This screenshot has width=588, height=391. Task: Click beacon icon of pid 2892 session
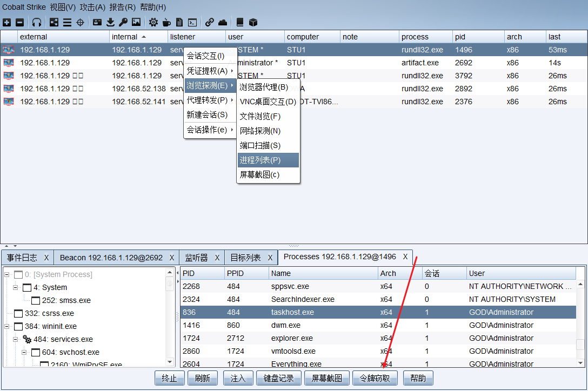pyautogui.click(x=9, y=89)
